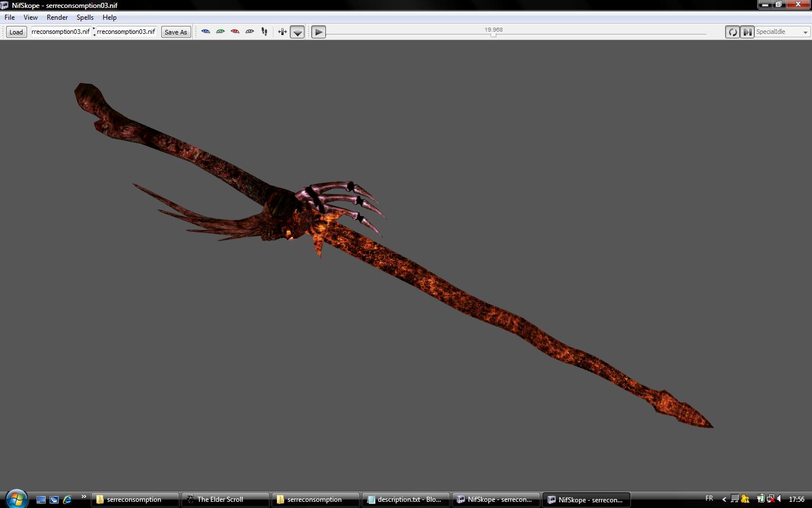Toggle walk mode footprints icon

(264, 32)
